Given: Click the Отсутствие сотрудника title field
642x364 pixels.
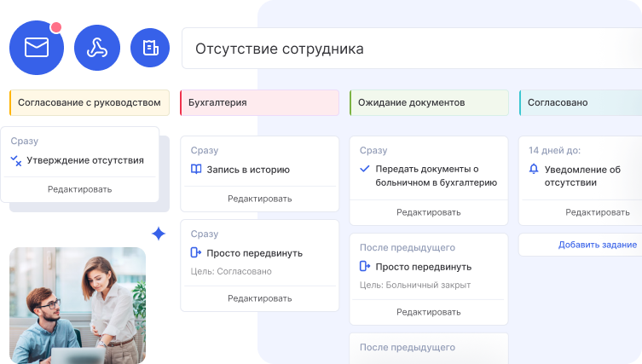Looking at the screenshot, I should coord(409,49).
